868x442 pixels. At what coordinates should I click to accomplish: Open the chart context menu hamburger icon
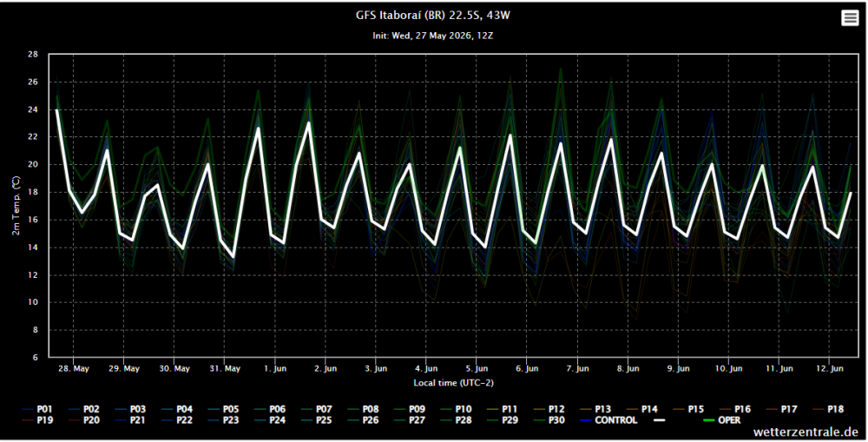(x=850, y=17)
